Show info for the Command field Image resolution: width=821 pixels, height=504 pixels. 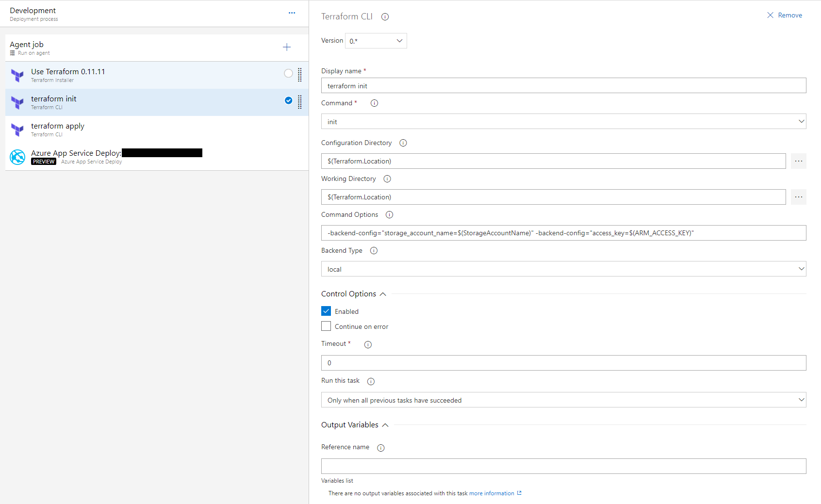point(374,103)
